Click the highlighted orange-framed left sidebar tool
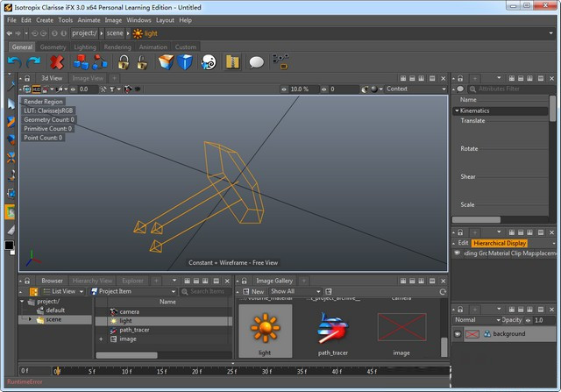The width and height of the screenshot is (561, 392). coord(10,212)
